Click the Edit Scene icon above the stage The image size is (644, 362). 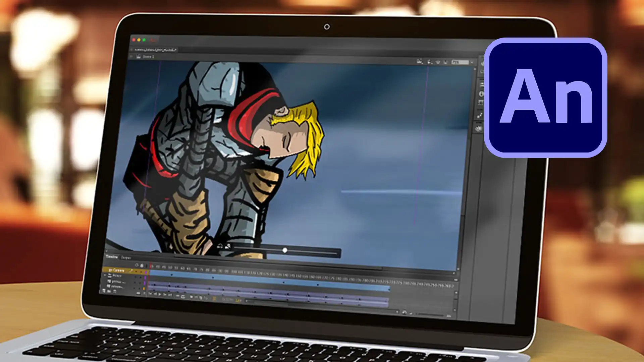click(x=420, y=61)
